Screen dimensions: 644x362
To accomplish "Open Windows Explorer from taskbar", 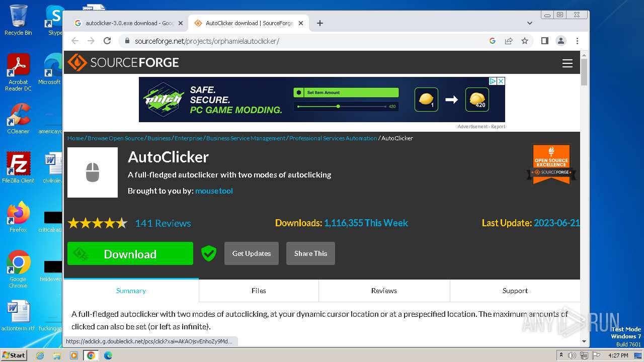I will click(57, 355).
